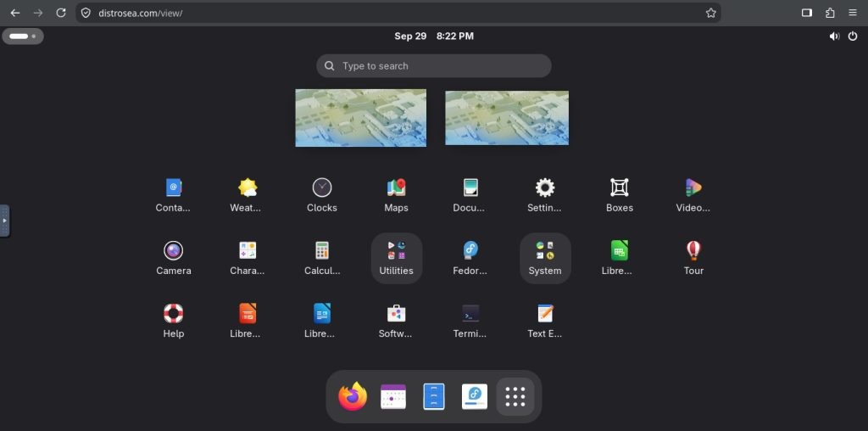Go back in the browser
This screenshot has width=868, height=431.
click(15, 13)
